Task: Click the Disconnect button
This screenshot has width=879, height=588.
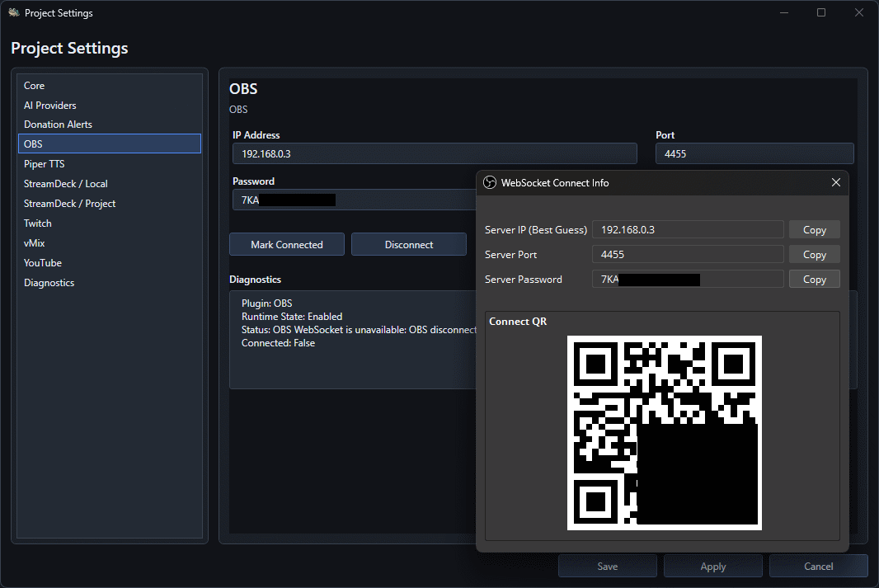Action: point(409,244)
